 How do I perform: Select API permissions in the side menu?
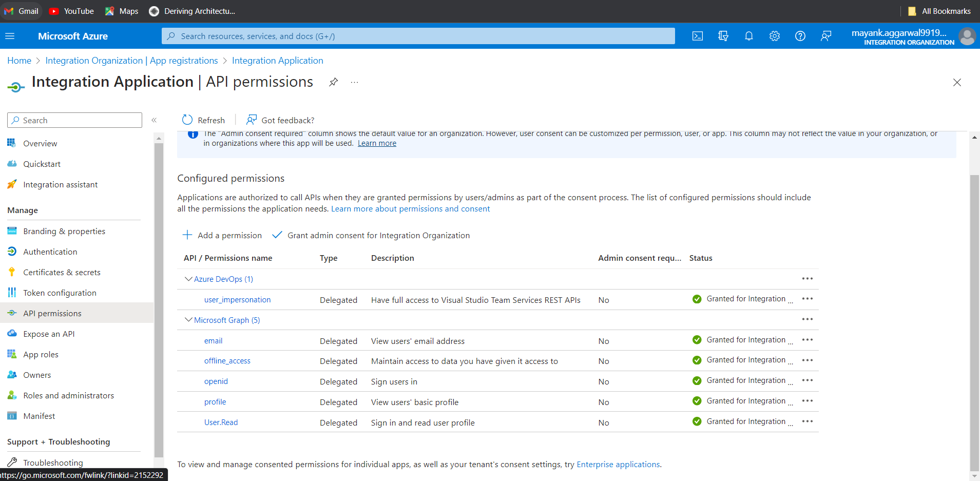[x=77, y=313]
